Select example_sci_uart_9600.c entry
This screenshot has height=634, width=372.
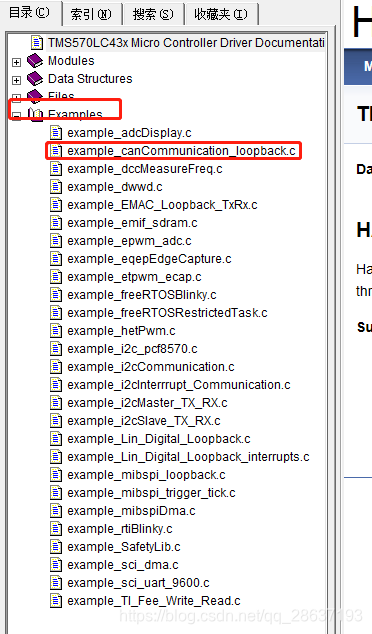click(x=138, y=583)
